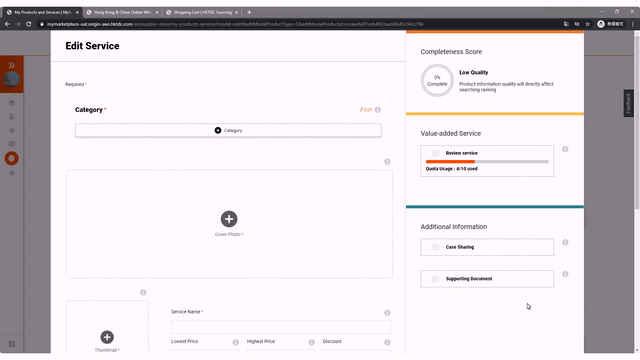Open the Feedback side tab
The height and width of the screenshot is (360, 640).
point(628,103)
